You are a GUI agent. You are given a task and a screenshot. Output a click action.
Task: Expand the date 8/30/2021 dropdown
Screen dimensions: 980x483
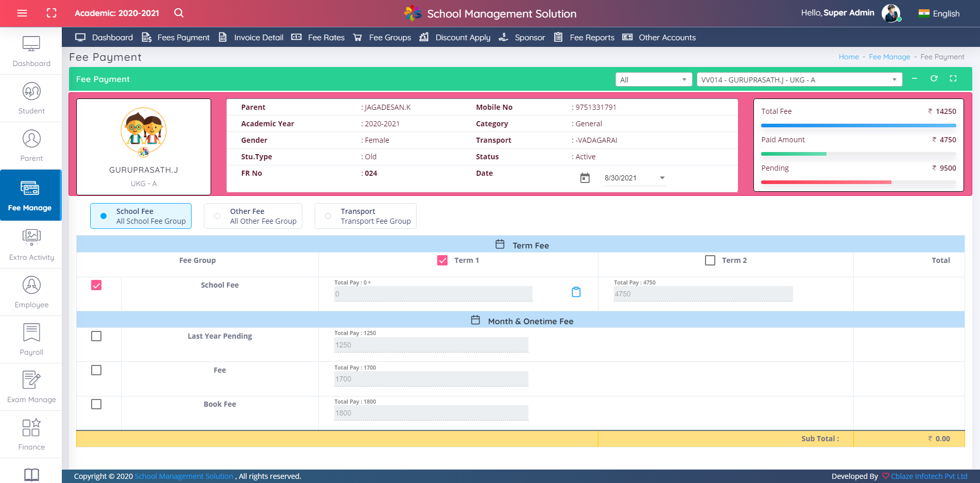(x=662, y=178)
